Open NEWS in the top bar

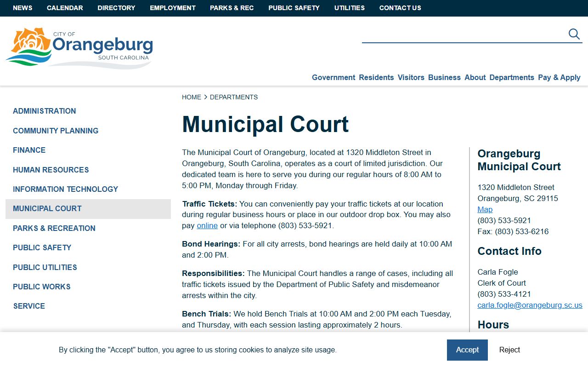(23, 8)
